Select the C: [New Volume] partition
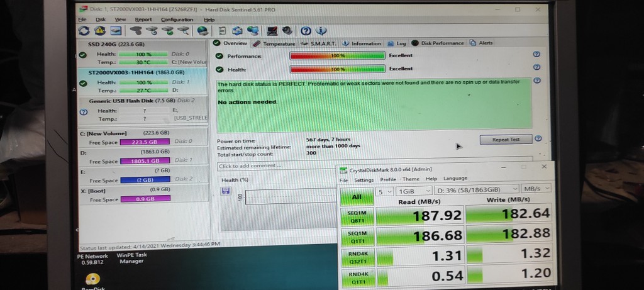Image resolution: width=644 pixels, height=290 pixels. pos(143,138)
